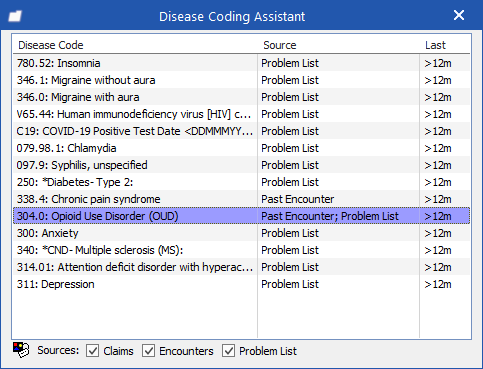This screenshot has height=369, width=483.
Task: Pick the 311: Depression row
Action: pyautogui.click(x=241, y=284)
